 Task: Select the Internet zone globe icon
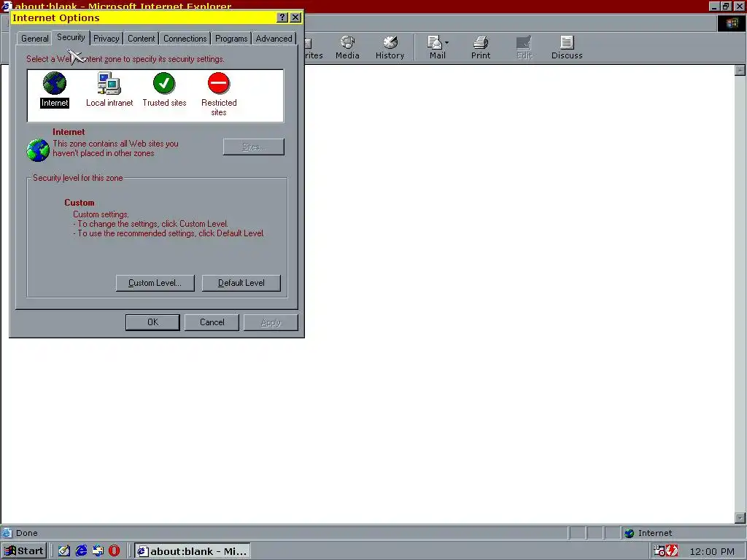pos(55,83)
